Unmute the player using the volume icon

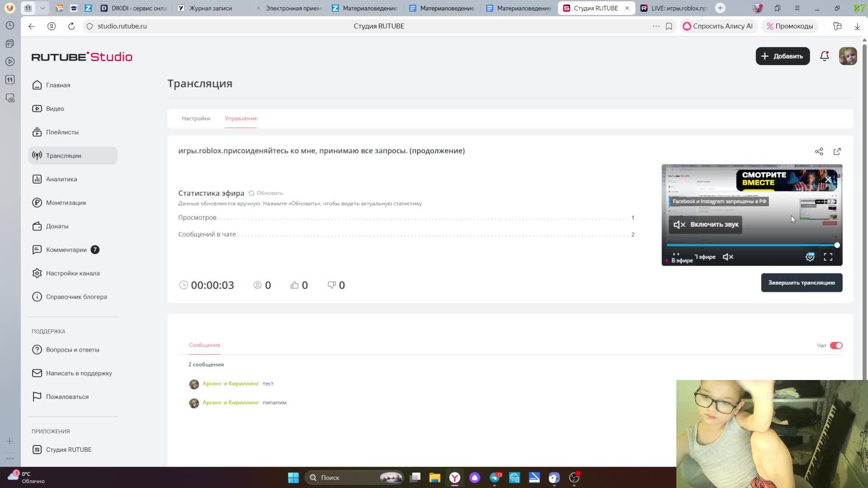728,257
